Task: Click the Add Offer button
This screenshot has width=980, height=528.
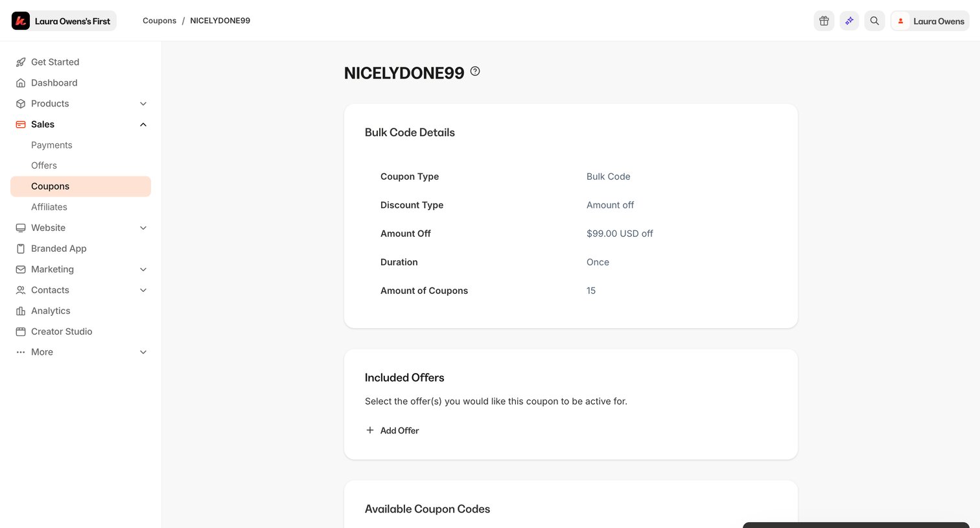Action: [x=392, y=430]
